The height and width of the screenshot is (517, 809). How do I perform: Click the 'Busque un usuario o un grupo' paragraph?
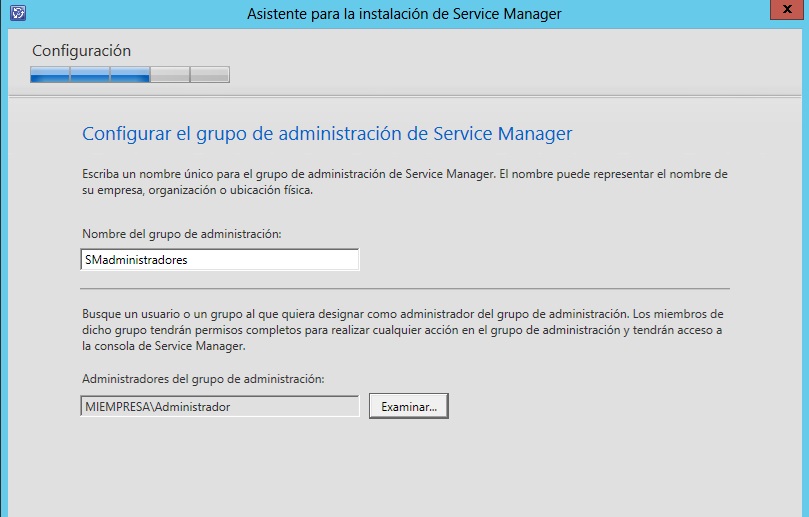pyautogui.click(x=405, y=329)
